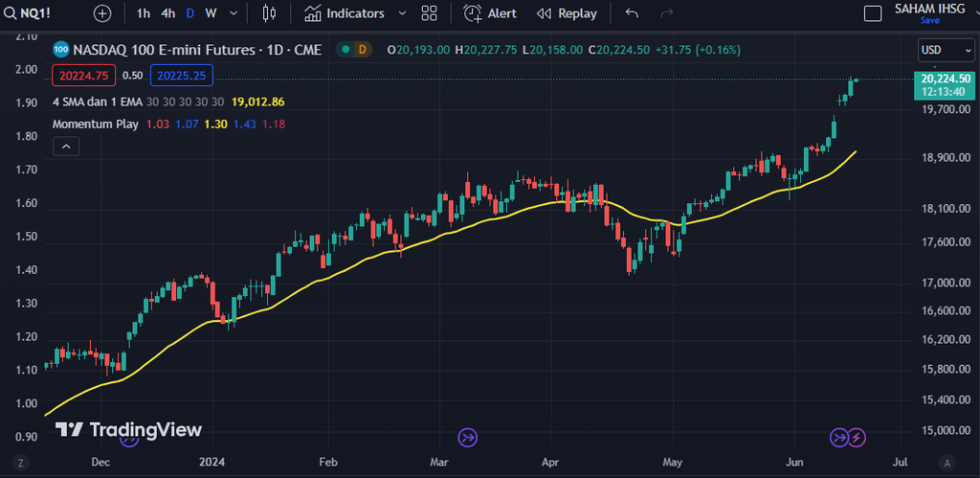Click the undo arrow
Viewport: 980px width, 478px height.
pos(632,13)
